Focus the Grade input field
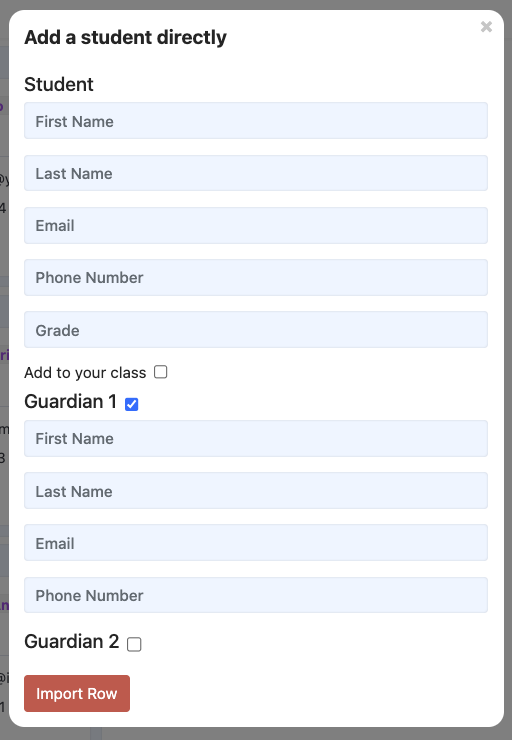 [x=256, y=329]
